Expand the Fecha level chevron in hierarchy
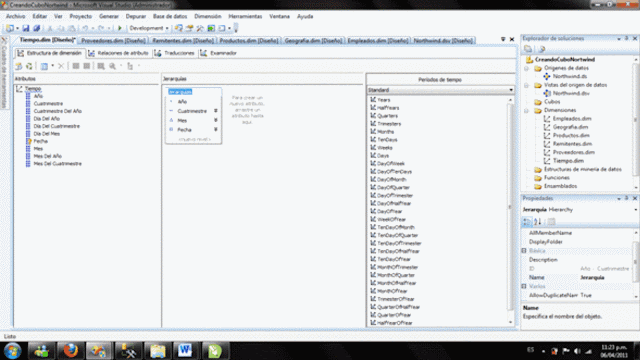The height and width of the screenshot is (360, 640). coord(216,129)
